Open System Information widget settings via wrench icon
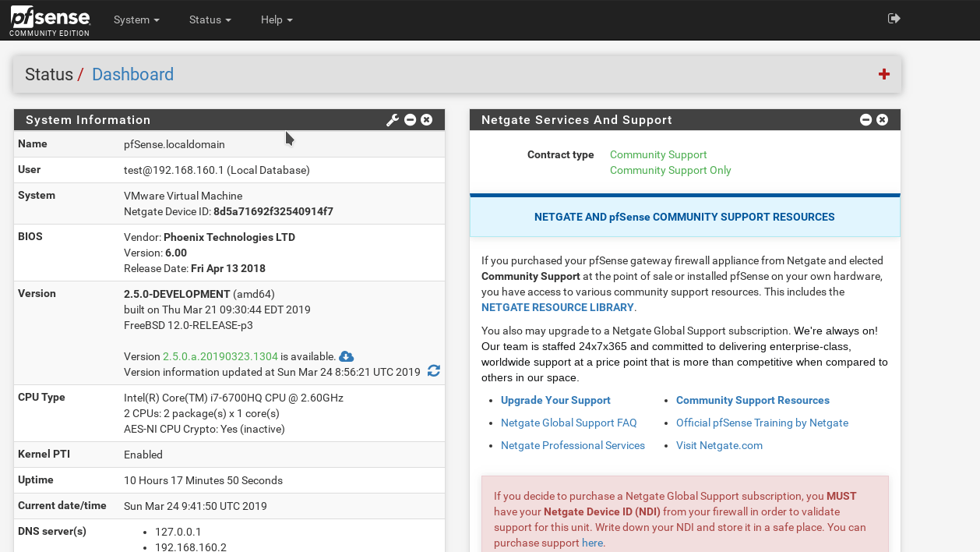980x552 pixels. (x=393, y=119)
